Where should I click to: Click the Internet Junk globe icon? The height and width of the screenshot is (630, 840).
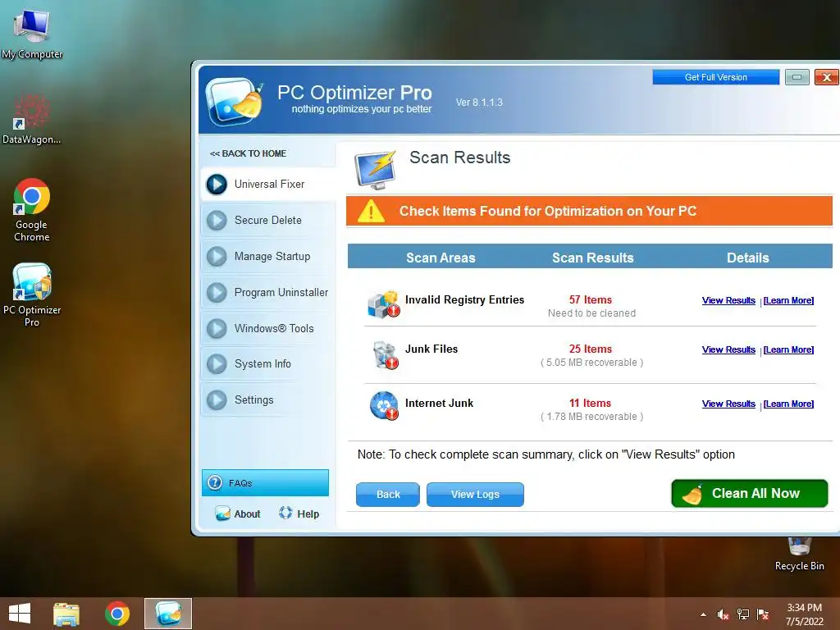(384, 405)
